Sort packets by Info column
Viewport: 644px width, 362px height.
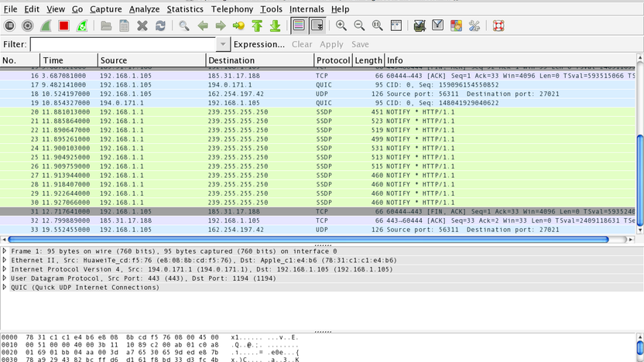pyautogui.click(x=510, y=60)
